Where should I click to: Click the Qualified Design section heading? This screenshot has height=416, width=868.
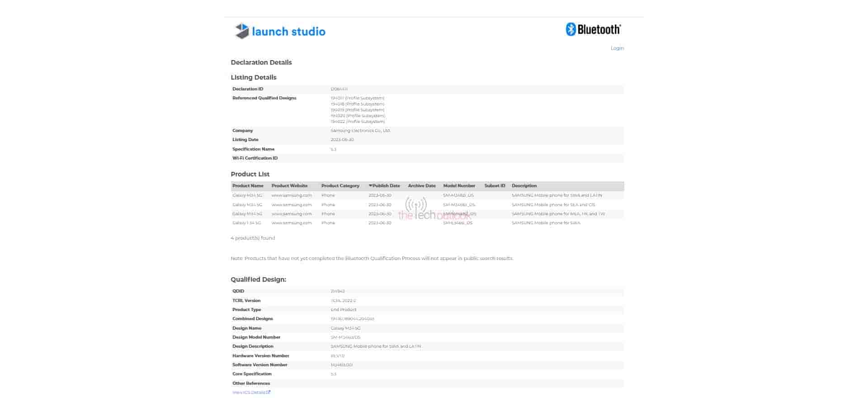coord(258,279)
